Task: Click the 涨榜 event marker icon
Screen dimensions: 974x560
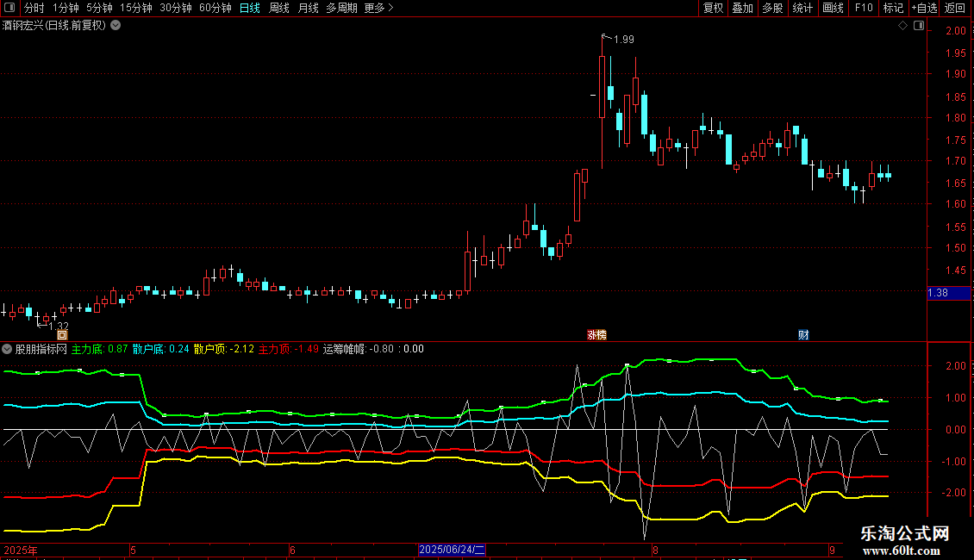Action: click(x=597, y=335)
